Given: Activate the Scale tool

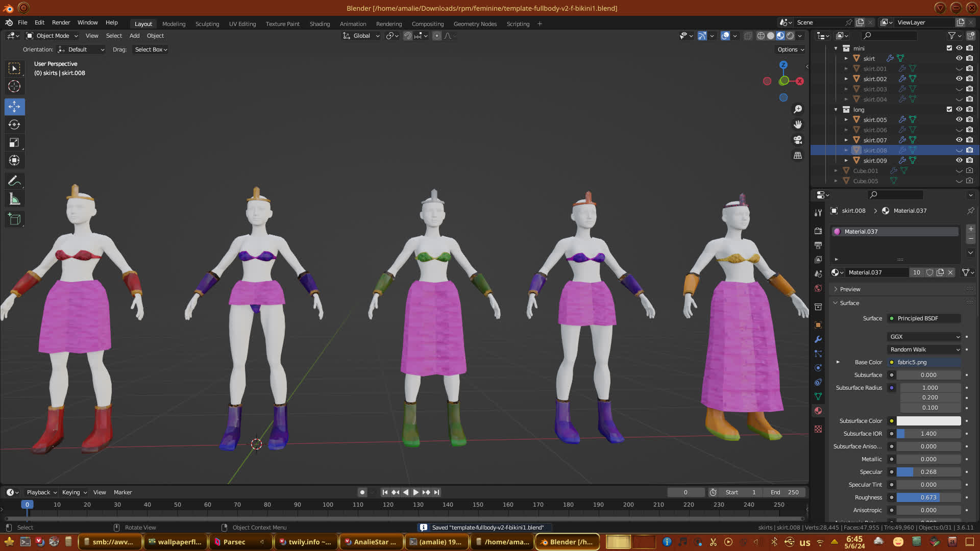Looking at the screenshot, I should pos(14,143).
